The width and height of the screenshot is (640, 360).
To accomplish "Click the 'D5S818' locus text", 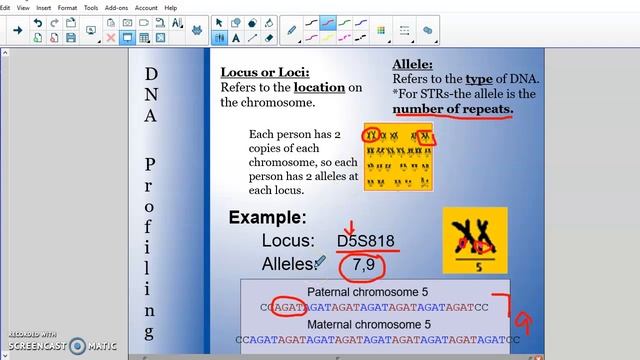I will point(366,241).
